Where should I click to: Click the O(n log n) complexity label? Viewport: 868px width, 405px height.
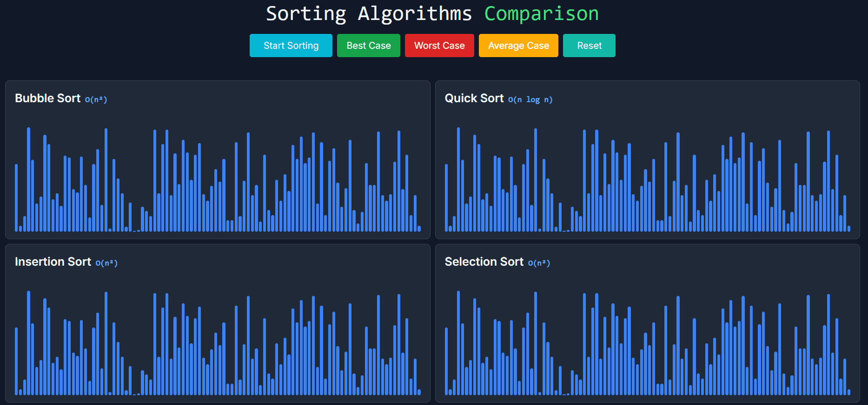point(530,99)
